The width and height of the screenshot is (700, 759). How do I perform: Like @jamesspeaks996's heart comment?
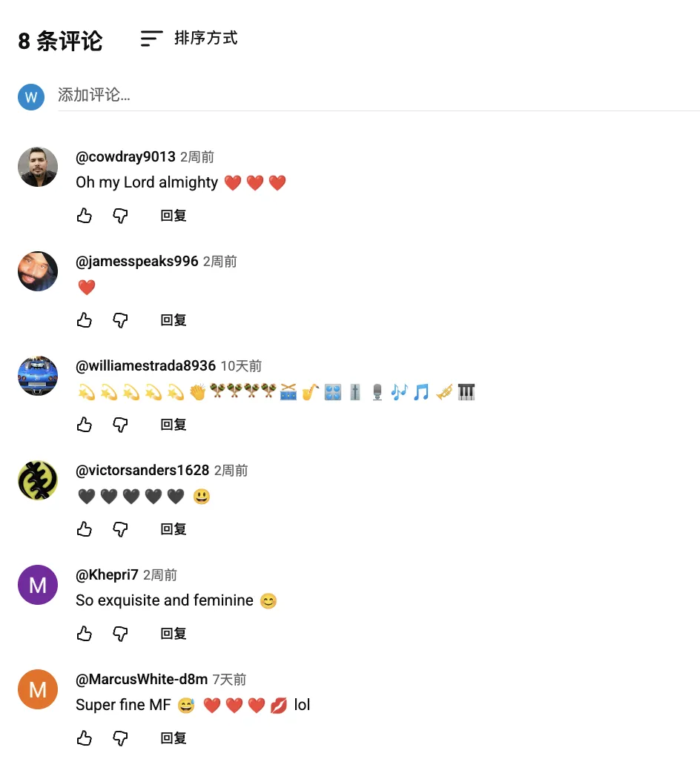coord(85,320)
